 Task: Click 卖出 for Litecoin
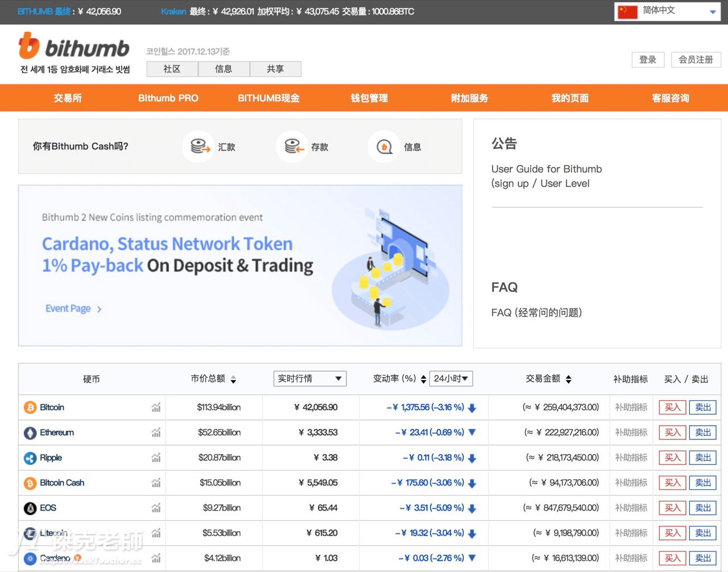tap(703, 533)
